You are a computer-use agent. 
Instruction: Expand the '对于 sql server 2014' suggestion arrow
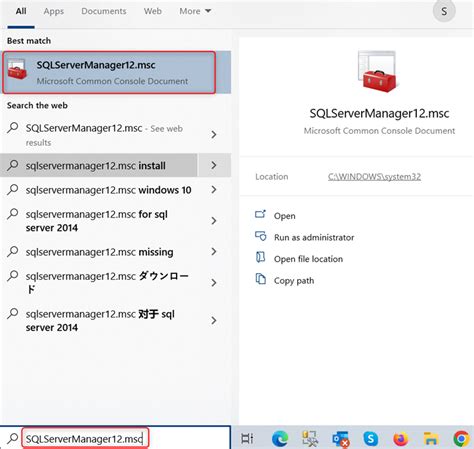pyautogui.click(x=214, y=320)
